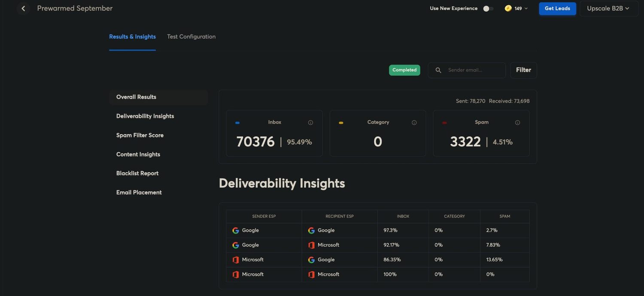Toggle the Use New Experience switch
This screenshot has height=296, width=644.
488,9
